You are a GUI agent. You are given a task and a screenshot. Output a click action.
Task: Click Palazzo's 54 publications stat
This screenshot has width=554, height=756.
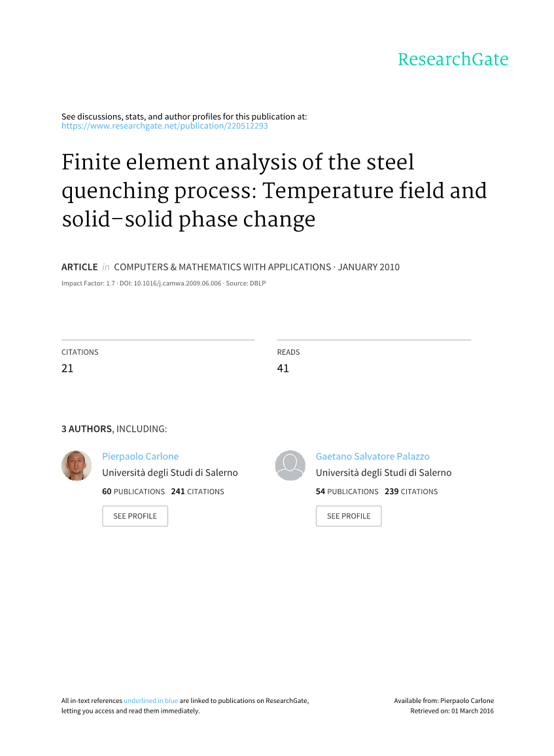click(x=347, y=492)
